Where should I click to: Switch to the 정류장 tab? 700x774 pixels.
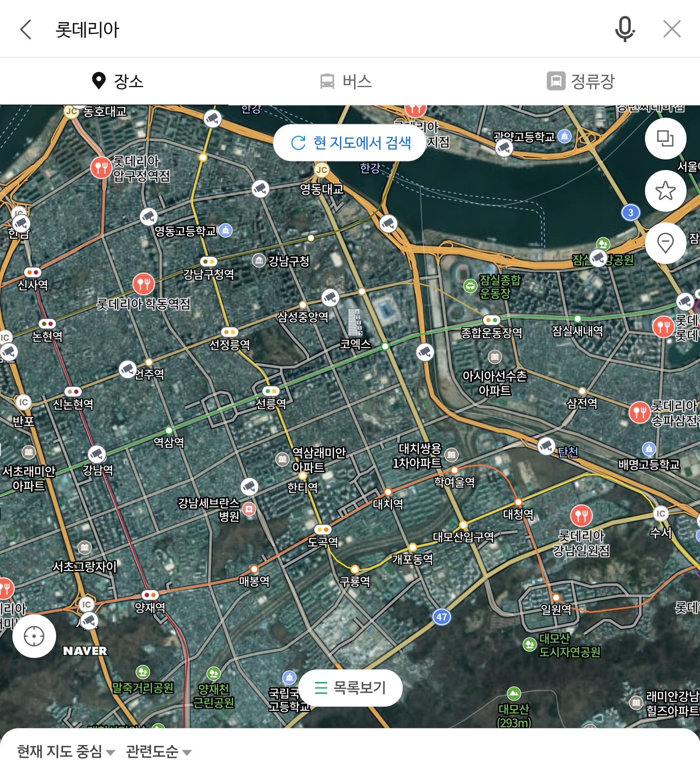pos(580,81)
